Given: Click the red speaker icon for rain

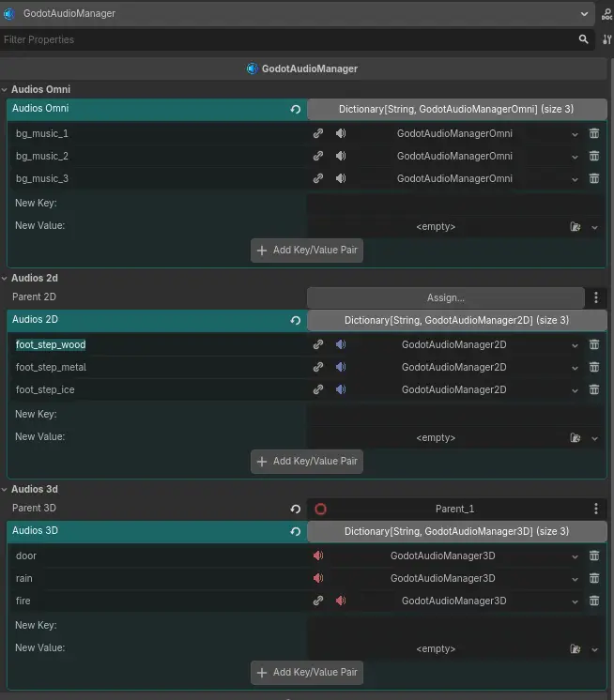Looking at the screenshot, I should (x=318, y=578).
